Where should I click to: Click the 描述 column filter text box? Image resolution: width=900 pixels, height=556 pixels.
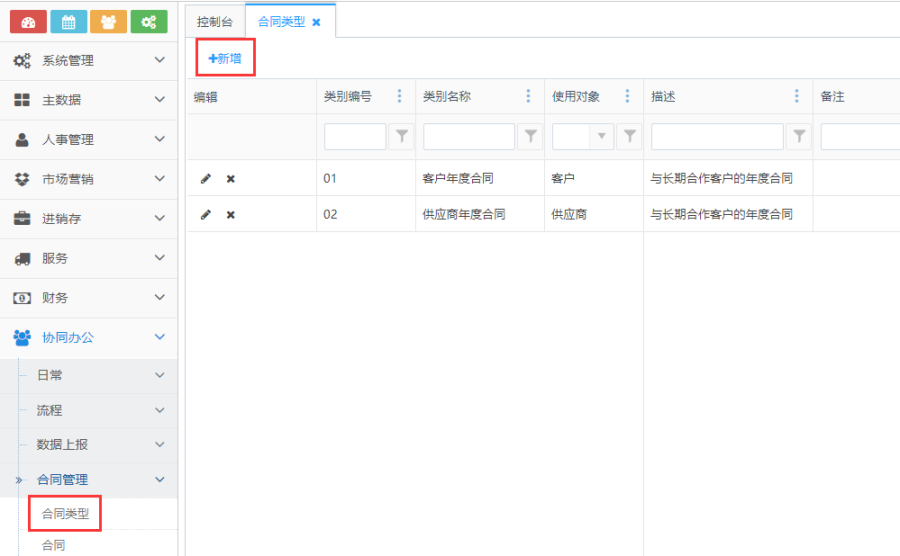coord(717,137)
